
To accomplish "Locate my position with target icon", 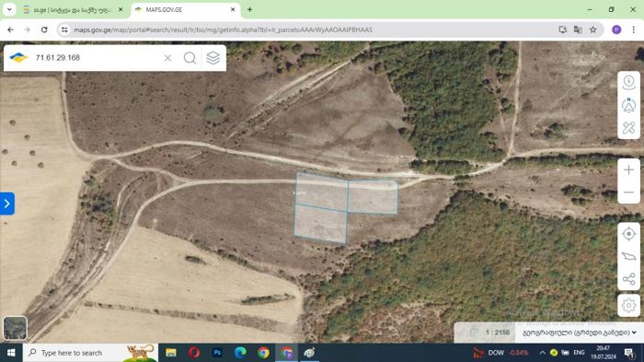I will click(x=628, y=234).
